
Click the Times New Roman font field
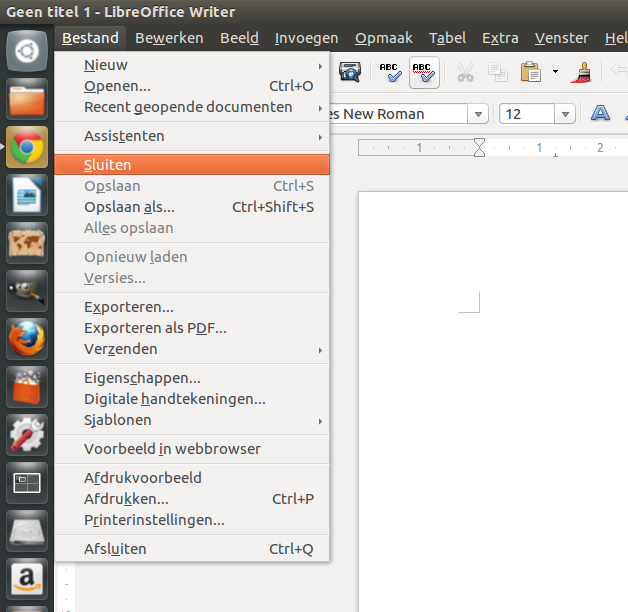click(398, 114)
